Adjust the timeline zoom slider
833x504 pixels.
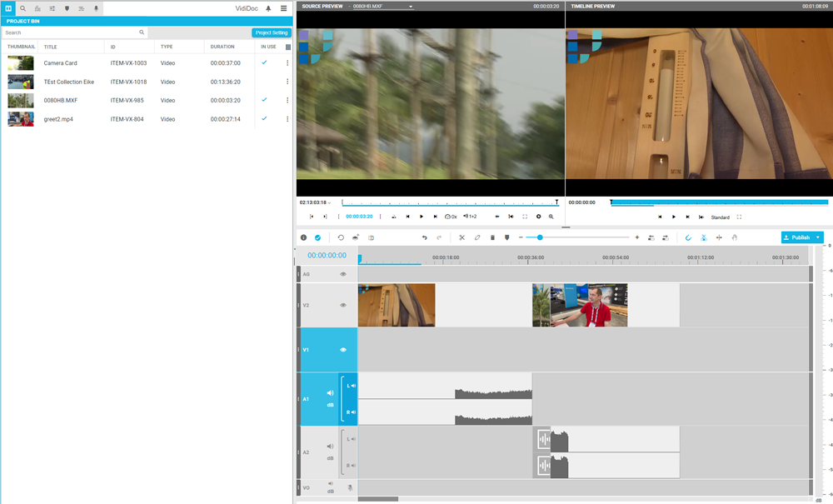[540, 237]
